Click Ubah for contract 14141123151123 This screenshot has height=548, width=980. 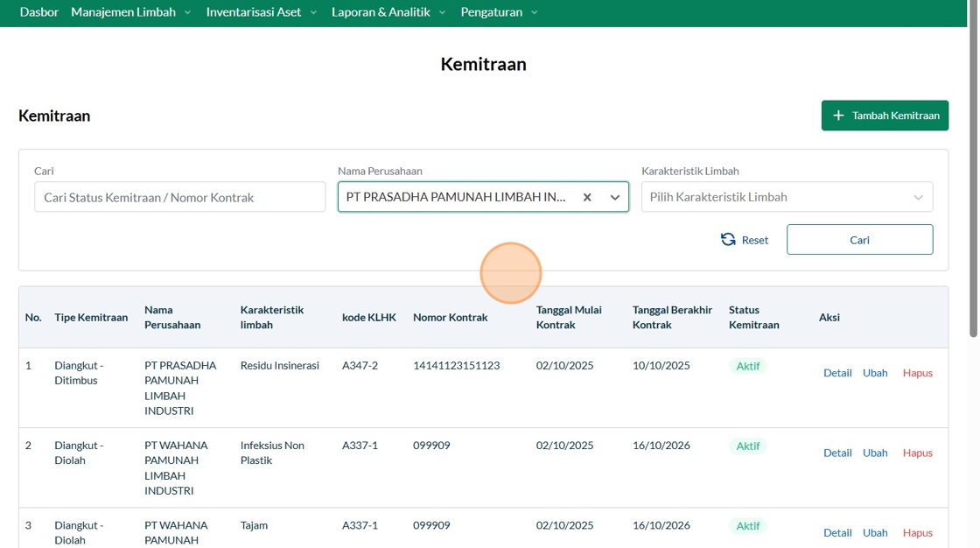point(875,373)
